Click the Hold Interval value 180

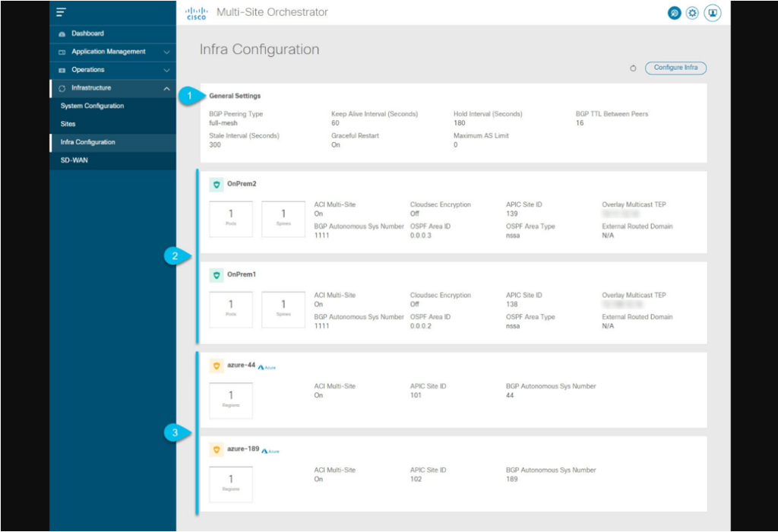click(460, 123)
